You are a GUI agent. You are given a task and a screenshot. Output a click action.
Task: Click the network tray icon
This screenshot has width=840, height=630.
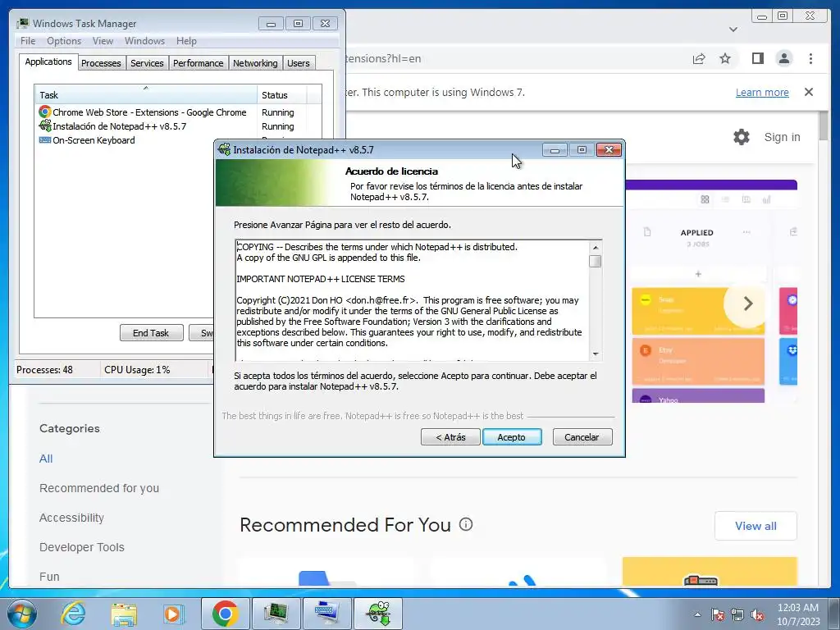[x=737, y=614]
